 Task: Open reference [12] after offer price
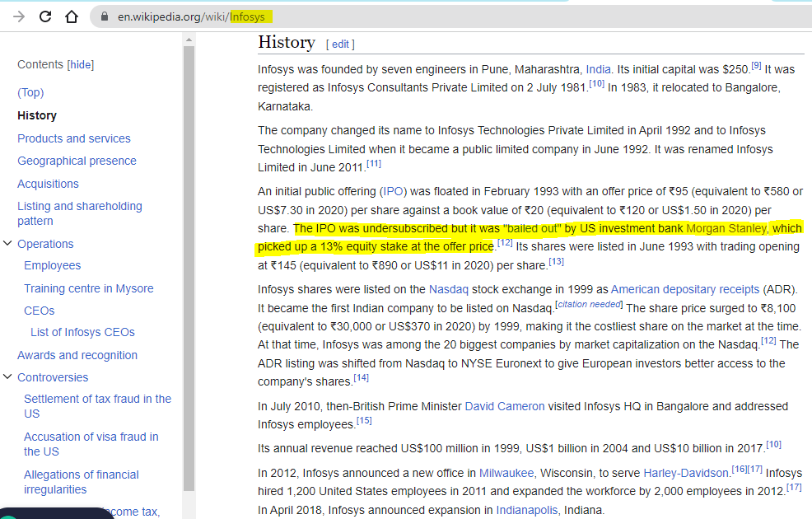pyautogui.click(x=505, y=243)
